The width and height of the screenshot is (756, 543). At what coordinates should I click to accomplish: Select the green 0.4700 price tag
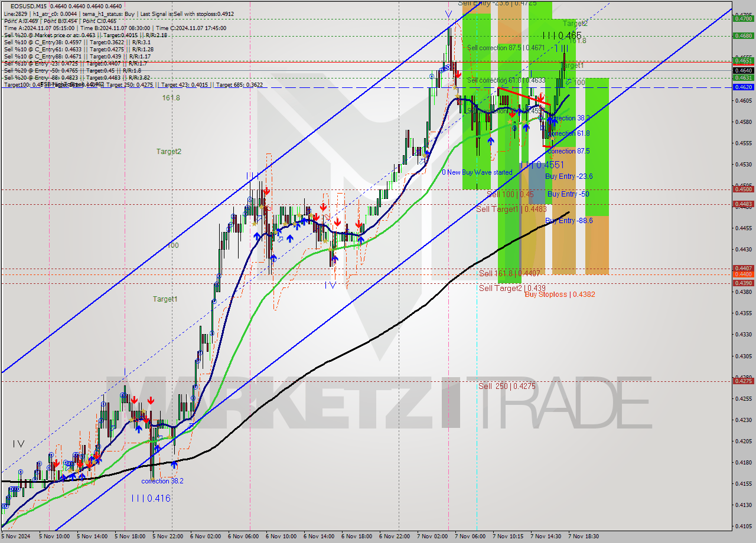[743, 18]
